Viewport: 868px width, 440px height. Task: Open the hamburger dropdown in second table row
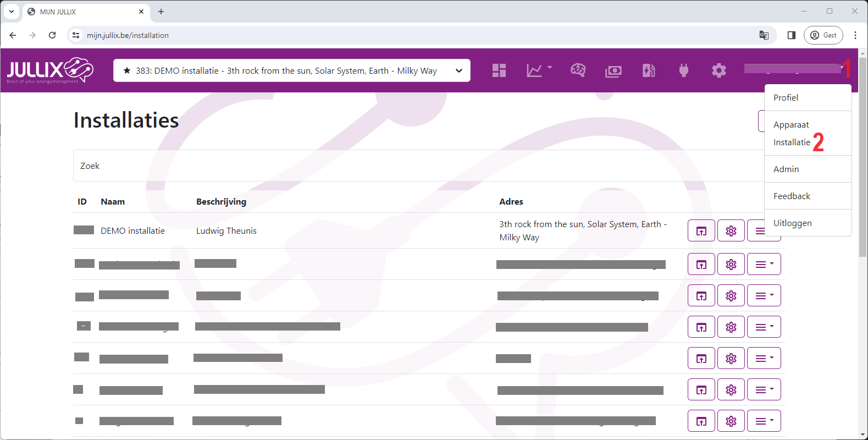(764, 265)
